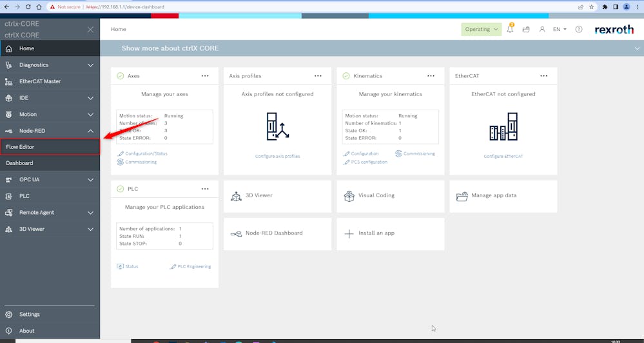Open the Axes card three-dot menu

tap(205, 76)
